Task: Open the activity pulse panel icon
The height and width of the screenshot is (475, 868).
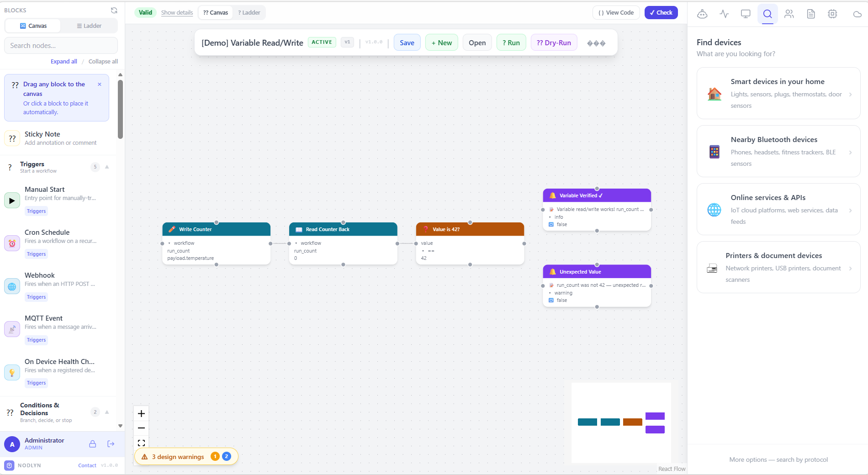Action: point(724,14)
